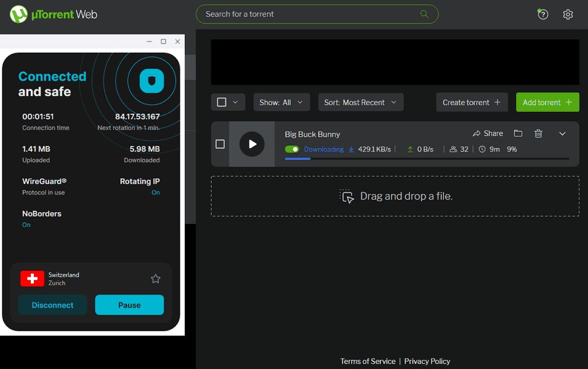
Task: Click the peers count icon
Action: [x=453, y=149]
